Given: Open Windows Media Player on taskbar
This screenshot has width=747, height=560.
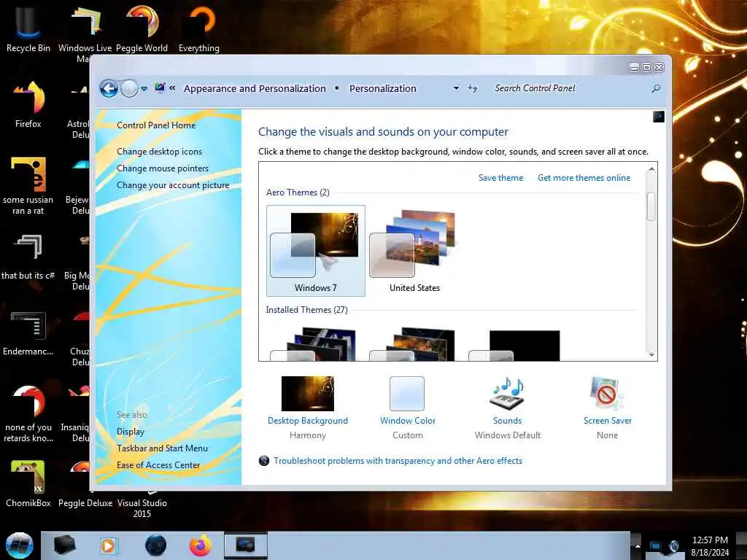Looking at the screenshot, I should [x=108, y=545].
